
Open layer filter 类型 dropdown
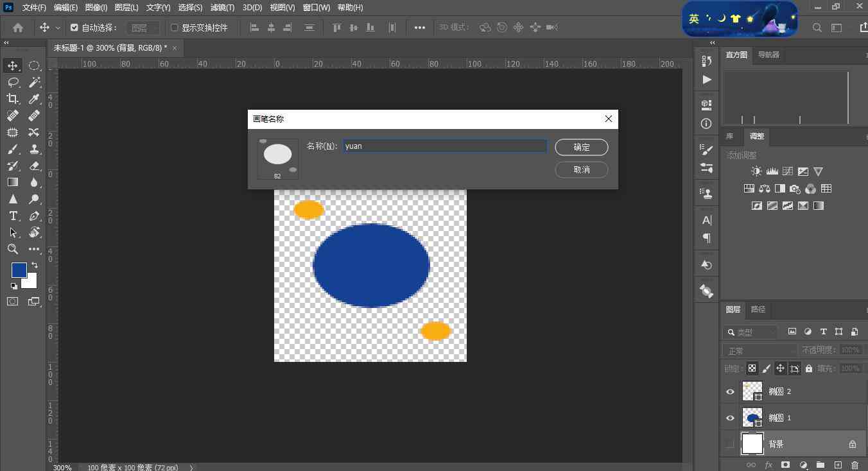pyautogui.click(x=751, y=332)
